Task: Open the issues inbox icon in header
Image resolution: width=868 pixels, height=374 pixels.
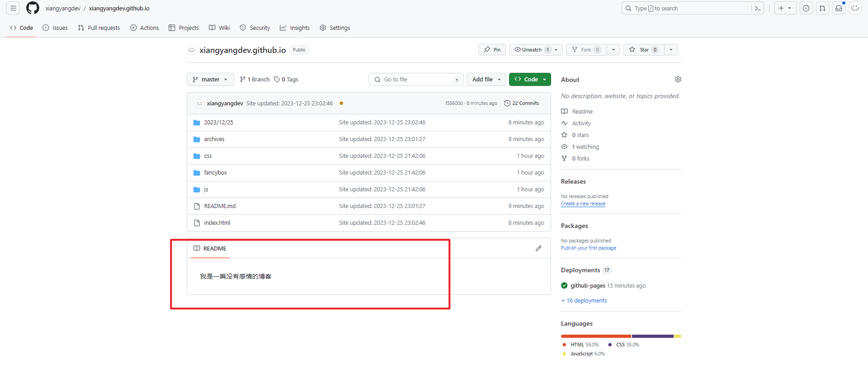Action: (x=806, y=8)
